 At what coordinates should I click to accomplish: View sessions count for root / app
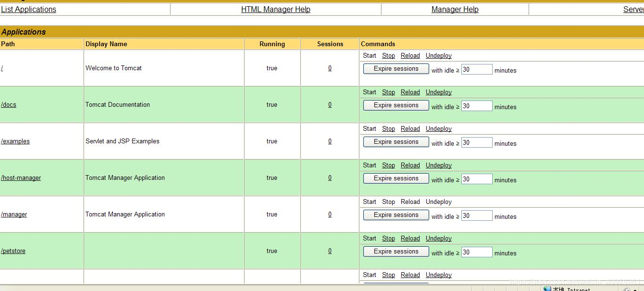[x=330, y=68]
